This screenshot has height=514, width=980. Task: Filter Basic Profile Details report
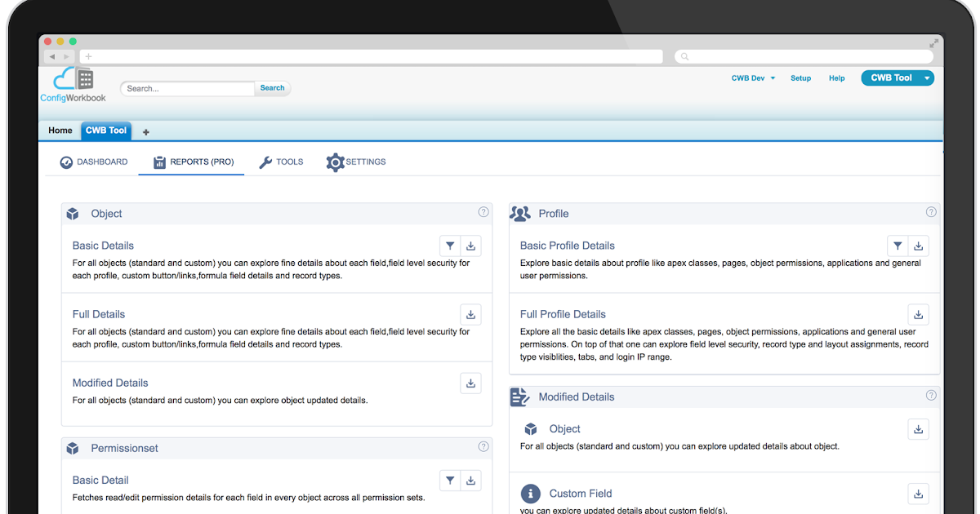898,246
